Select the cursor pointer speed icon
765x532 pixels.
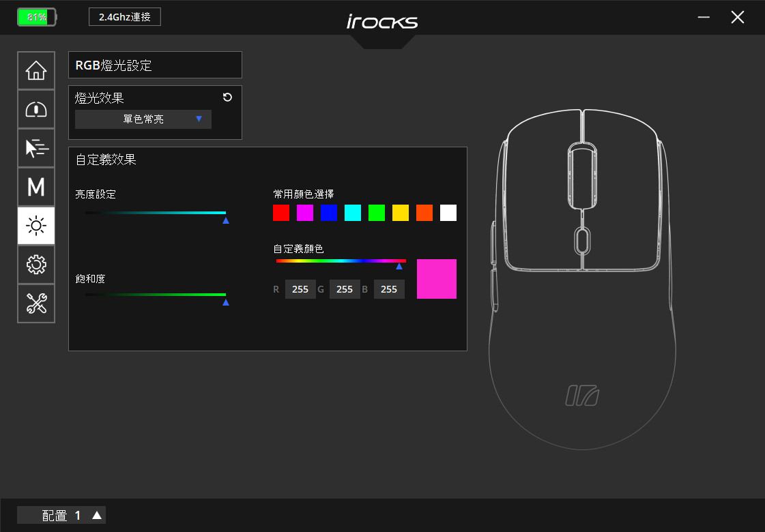(36, 148)
